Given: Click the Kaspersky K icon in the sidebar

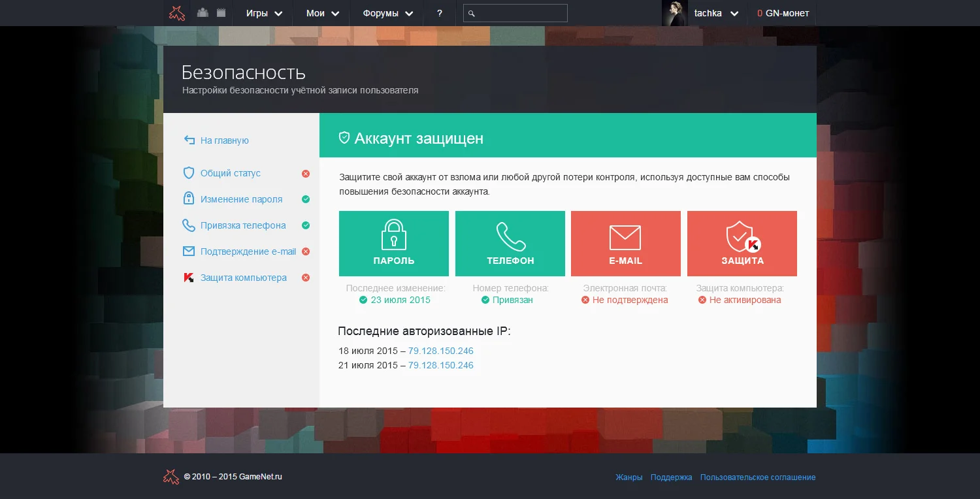Looking at the screenshot, I should [189, 278].
